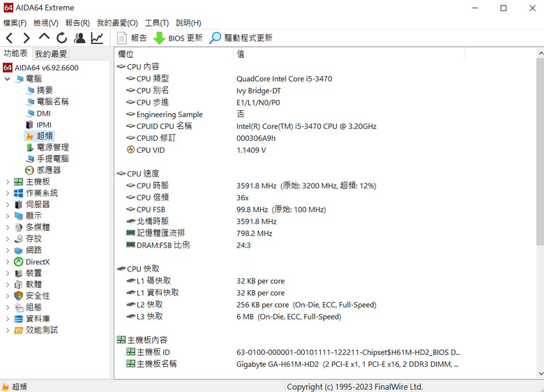Select 手提電腦 tree item
This screenshot has width=544, height=392.
click(x=53, y=159)
